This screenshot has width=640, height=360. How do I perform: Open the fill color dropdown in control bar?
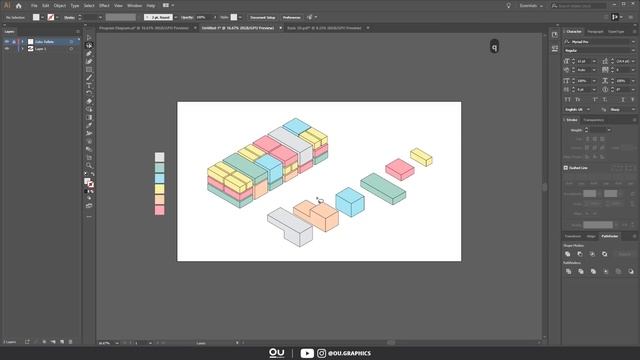[x=42, y=18]
